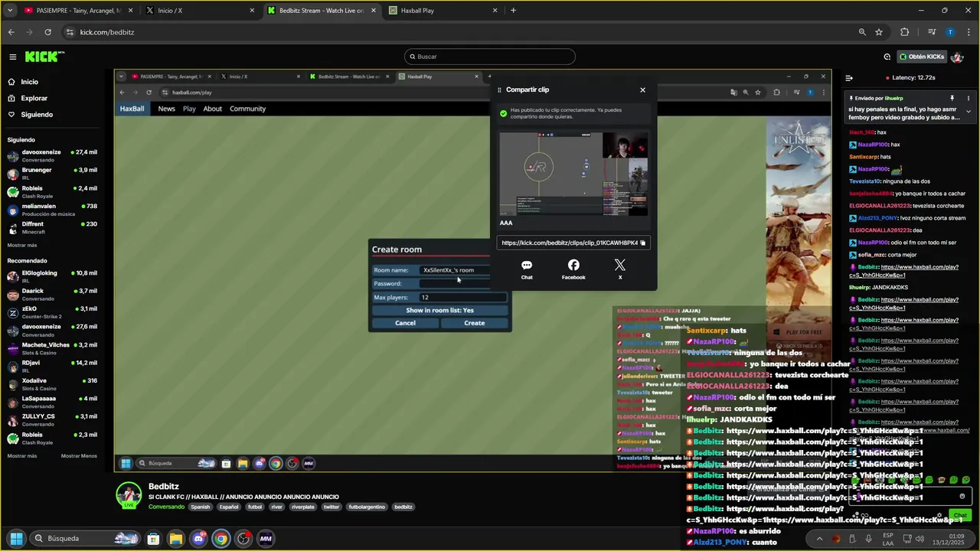Switch to the Inicio / X tab
The image size is (980, 551).
[x=199, y=11]
